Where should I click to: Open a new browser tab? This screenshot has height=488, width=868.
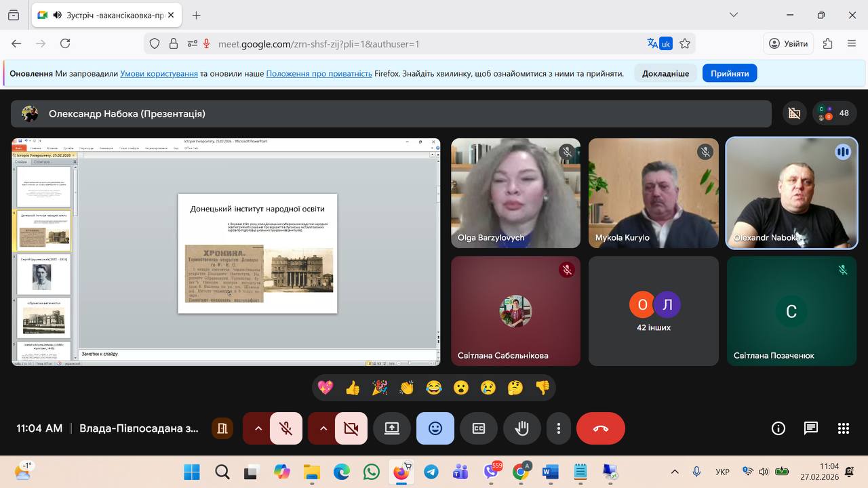pyautogui.click(x=197, y=15)
